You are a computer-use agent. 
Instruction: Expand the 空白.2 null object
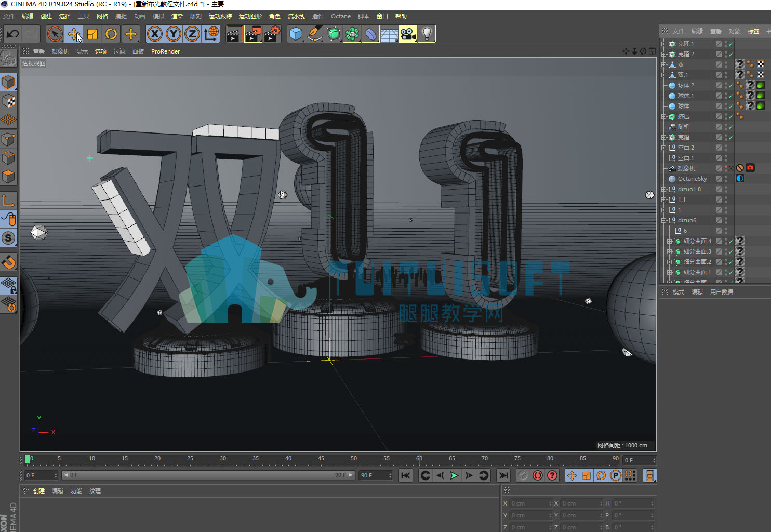[663, 148]
